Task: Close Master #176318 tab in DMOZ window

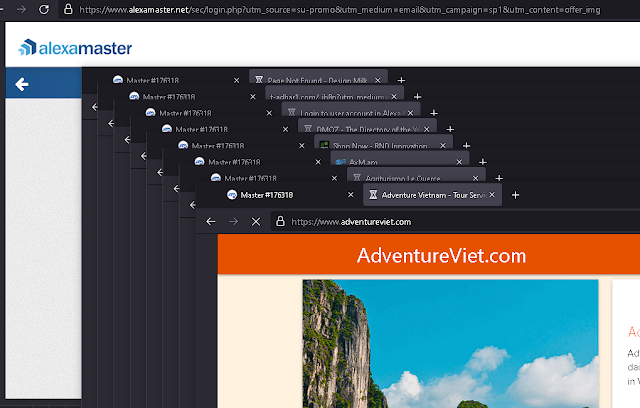Action: [x=285, y=129]
